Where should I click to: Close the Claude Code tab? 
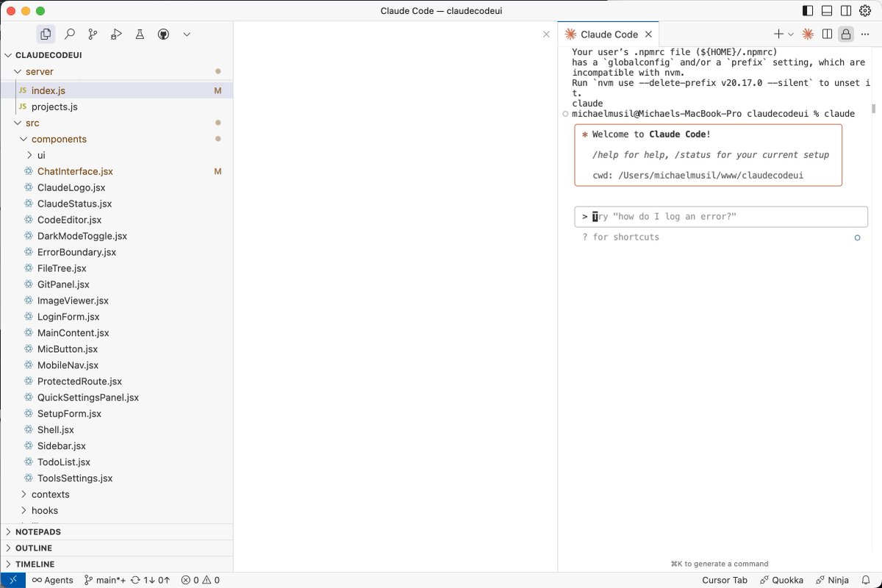click(648, 35)
